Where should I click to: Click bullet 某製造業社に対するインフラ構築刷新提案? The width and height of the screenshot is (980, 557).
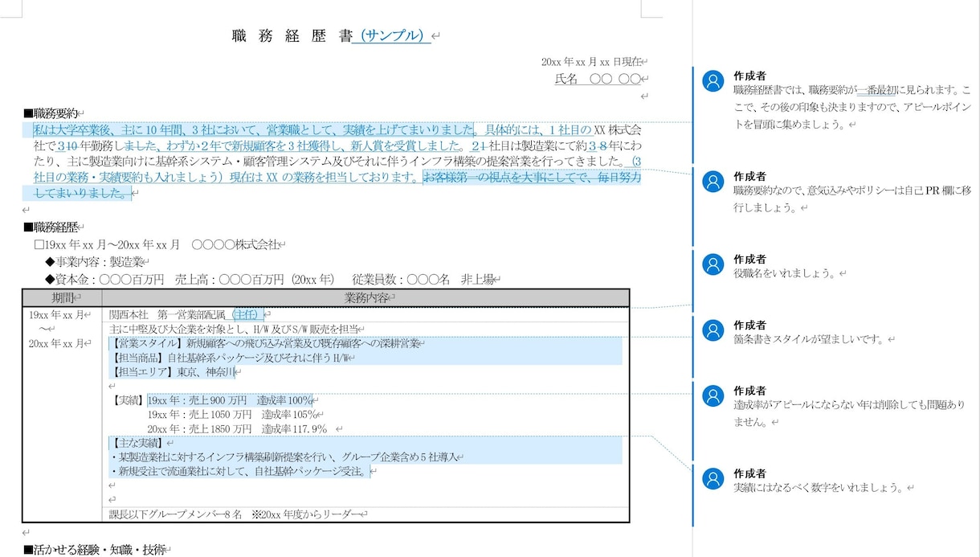click(284, 457)
